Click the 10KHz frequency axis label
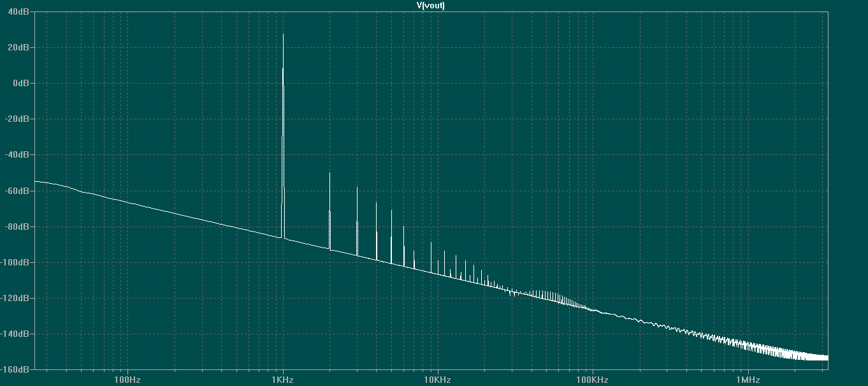868x386 pixels. (x=438, y=380)
